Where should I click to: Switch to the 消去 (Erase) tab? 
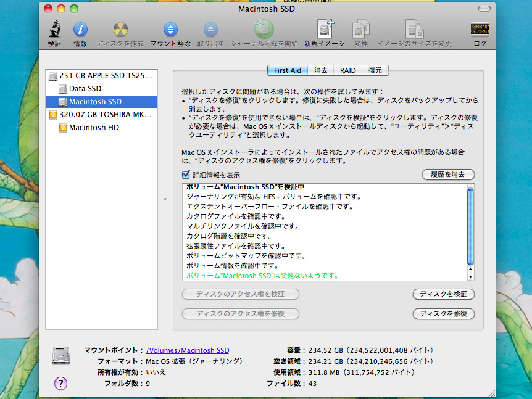pos(321,70)
